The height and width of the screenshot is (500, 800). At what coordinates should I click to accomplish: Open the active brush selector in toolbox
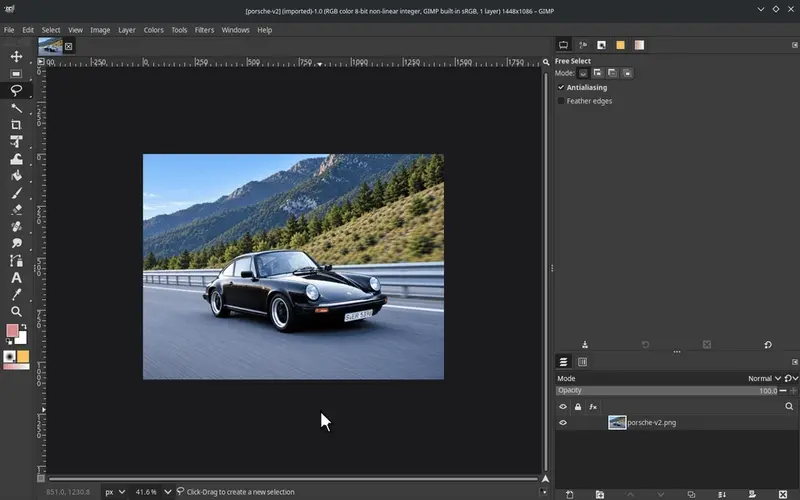coord(9,357)
